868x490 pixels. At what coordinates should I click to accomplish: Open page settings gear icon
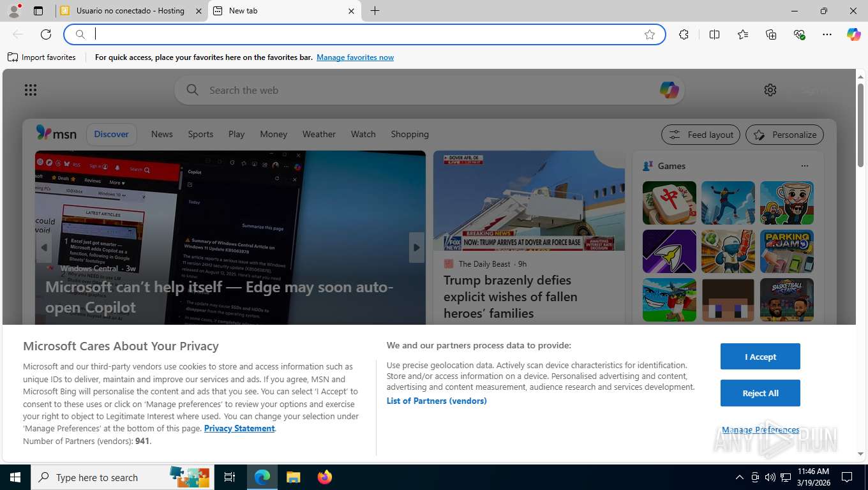click(770, 90)
